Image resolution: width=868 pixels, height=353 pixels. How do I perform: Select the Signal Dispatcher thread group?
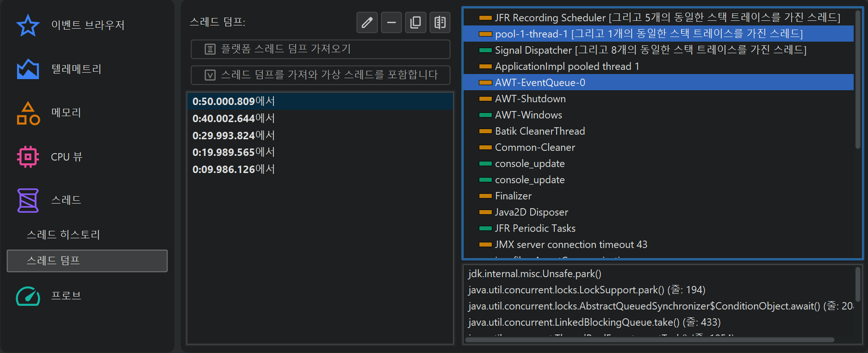tap(650, 50)
